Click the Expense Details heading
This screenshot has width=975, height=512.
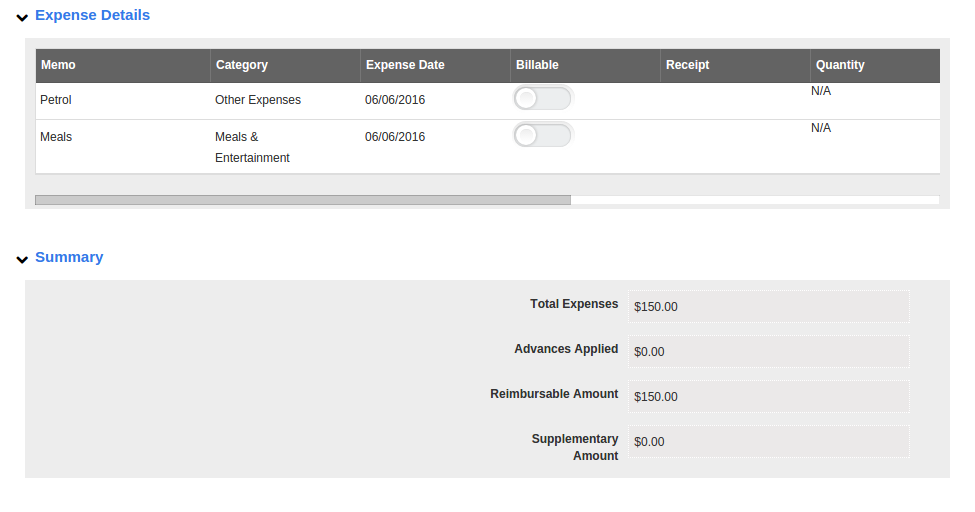coord(92,15)
